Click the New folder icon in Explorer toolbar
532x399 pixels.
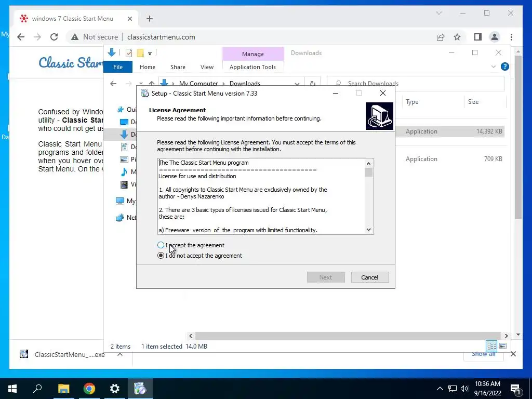(140, 53)
